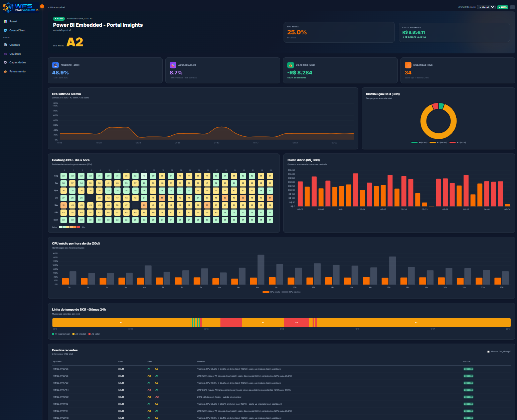
Task: Toggle the CPU máximo legend item
Action: 291,292
